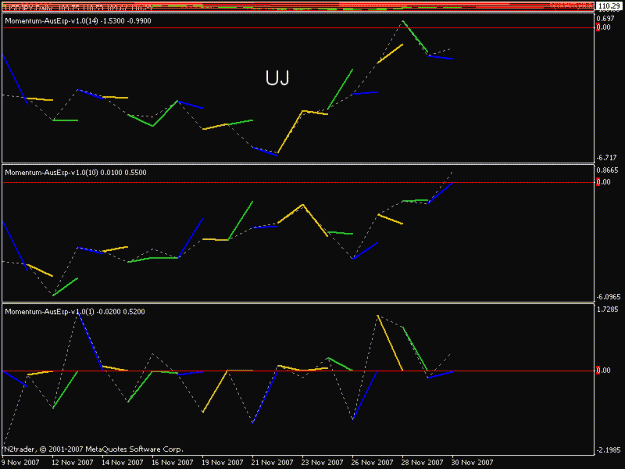Select the UJ text label on chart
The image size is (625, 469).
tap(277, 78)
